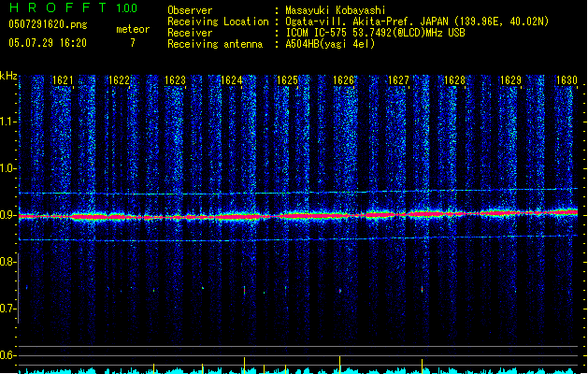
Task: Click the 1630 time marker
Action: coord(566,80)
